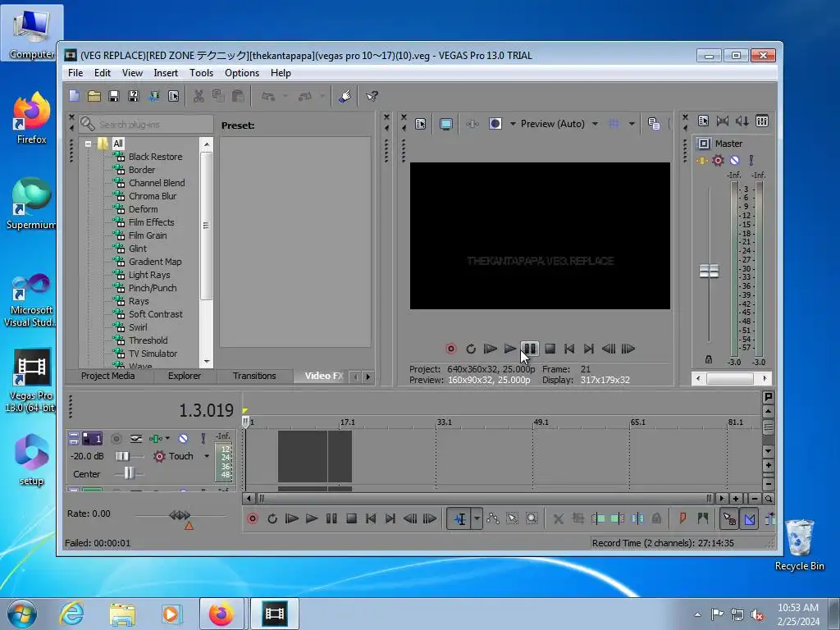Open Project Video Properties in the preview panel
The width and height of the screenshot is (840, 630).
(x=421, y=125)
